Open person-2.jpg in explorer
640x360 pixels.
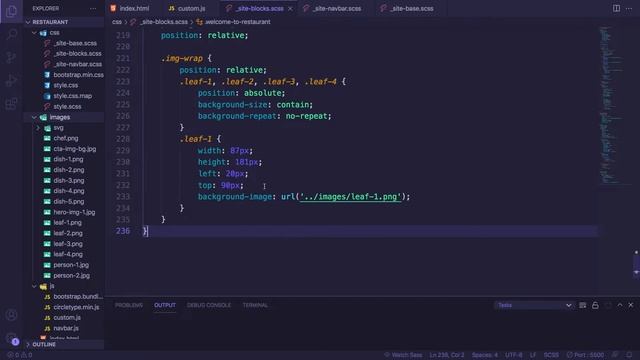tap(71, 276)
